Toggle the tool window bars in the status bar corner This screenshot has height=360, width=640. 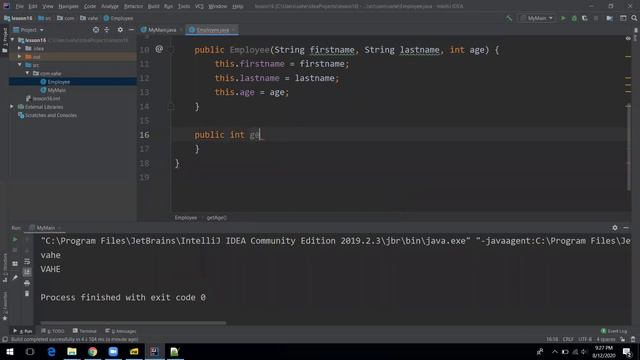4,340
